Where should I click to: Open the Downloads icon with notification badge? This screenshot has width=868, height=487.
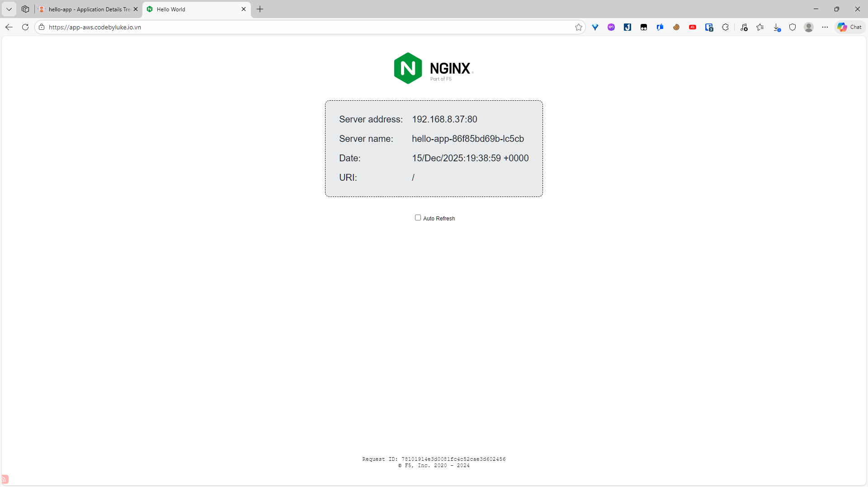777,27
